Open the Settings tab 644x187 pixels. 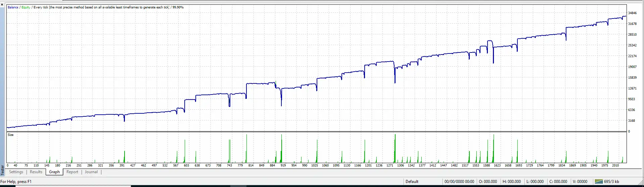coord(16,172)
